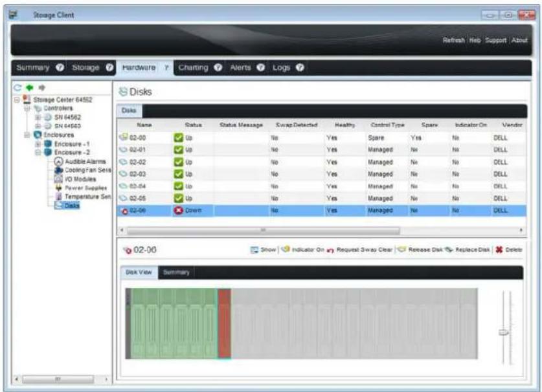Image resolution: width=542 pixels, height=392 pixels.
Task: Click the Enclosures folder icon
Action: click(x=38, y=135)
